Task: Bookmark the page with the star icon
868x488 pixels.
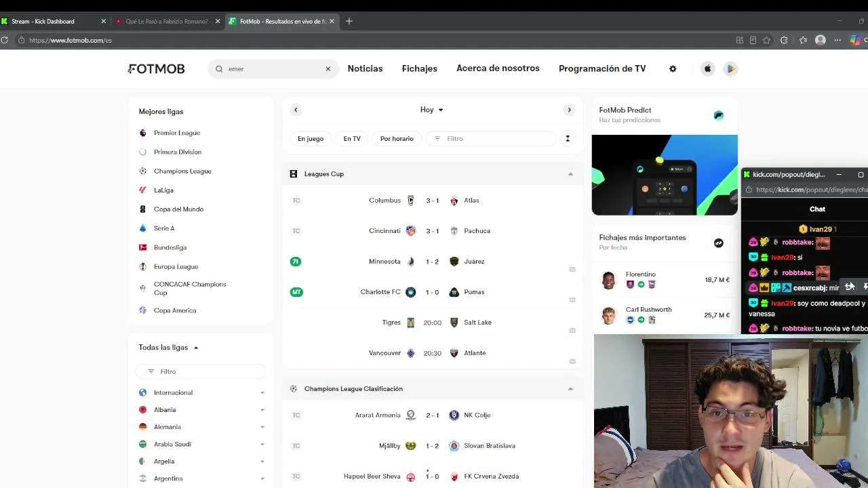Action: [767, 40]
